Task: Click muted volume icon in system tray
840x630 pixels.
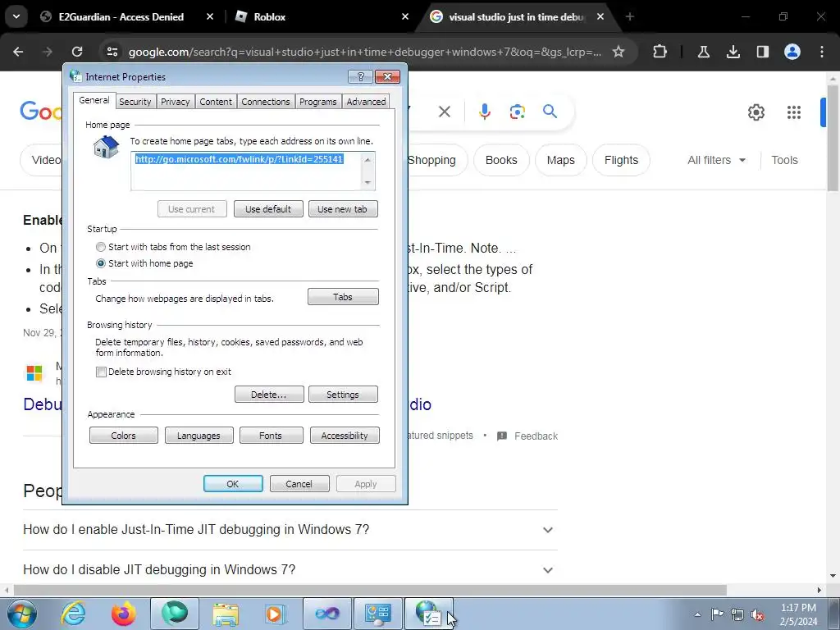Action: click(x=757, y=614)
